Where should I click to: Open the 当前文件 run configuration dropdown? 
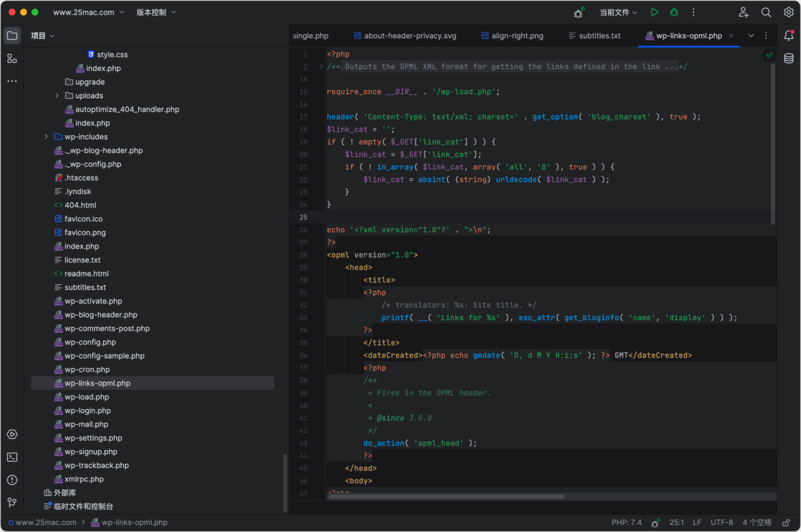pyautogui.click(x=618, y=12)
